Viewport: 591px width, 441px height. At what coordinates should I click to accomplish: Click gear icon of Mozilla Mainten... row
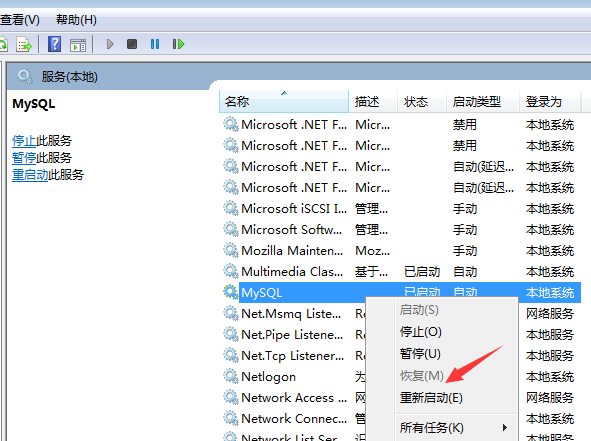click(230, 250)
